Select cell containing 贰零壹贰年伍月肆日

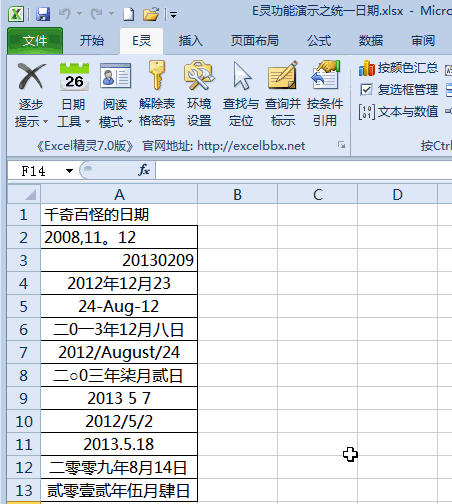119,490
